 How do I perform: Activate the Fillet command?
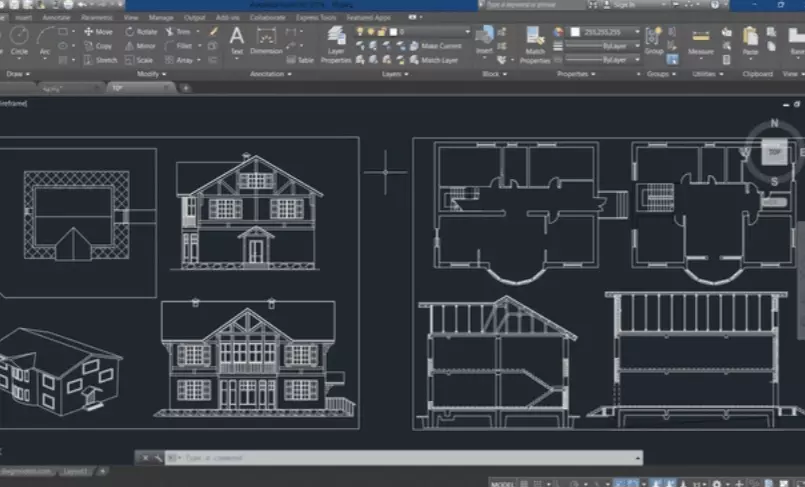pos(178,46)
